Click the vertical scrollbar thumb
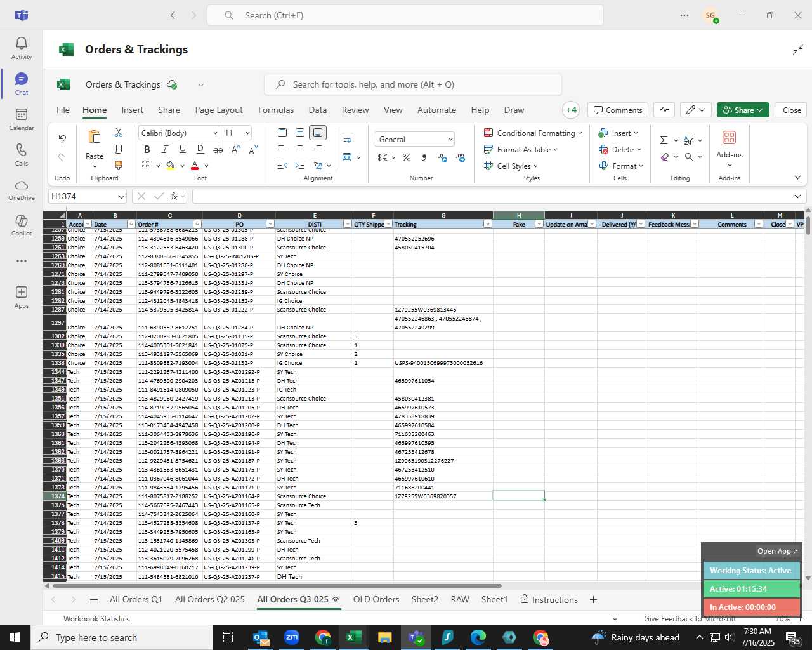The width and height of the screenshot is (812, 650). tap(808, 225)
